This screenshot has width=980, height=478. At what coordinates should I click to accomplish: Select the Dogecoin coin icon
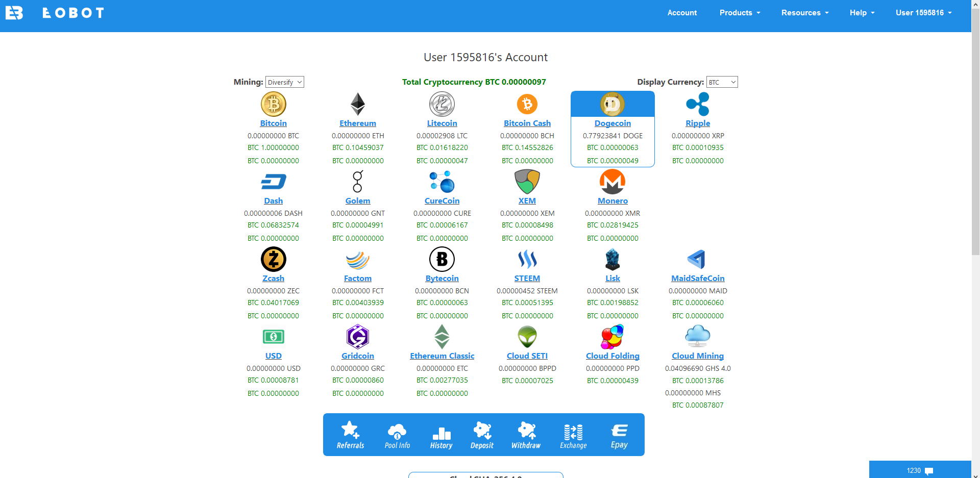tap(612, 104)
